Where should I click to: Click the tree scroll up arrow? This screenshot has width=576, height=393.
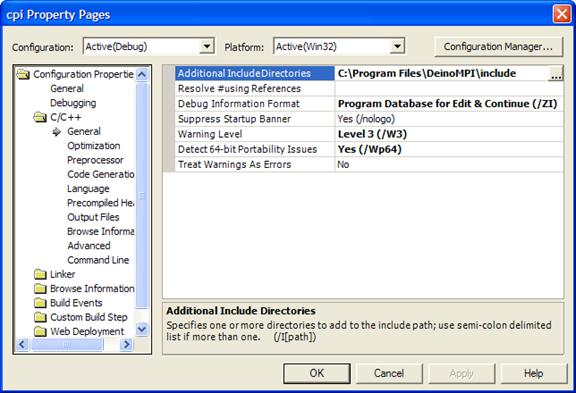tap(142, 75)
